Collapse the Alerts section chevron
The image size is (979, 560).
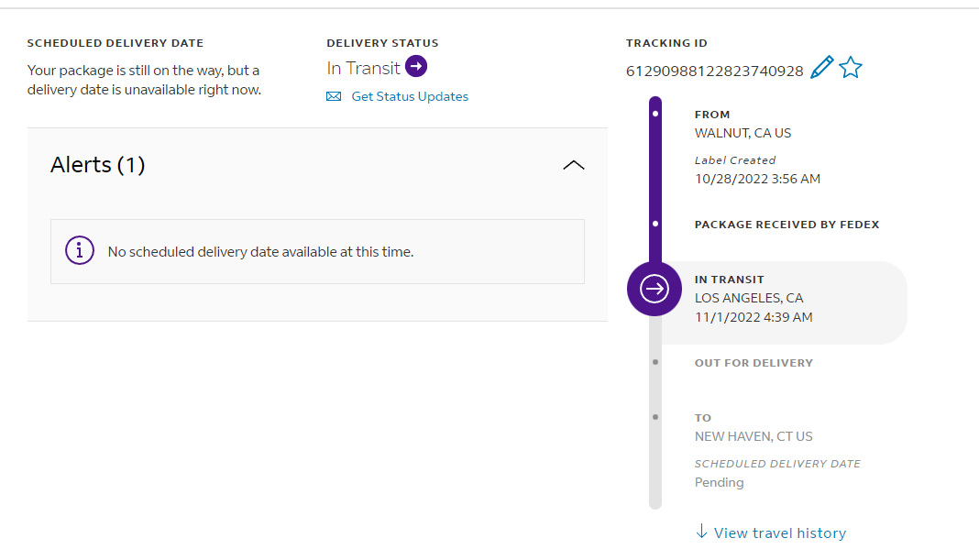pyautogui.click(x=573, y=165)
